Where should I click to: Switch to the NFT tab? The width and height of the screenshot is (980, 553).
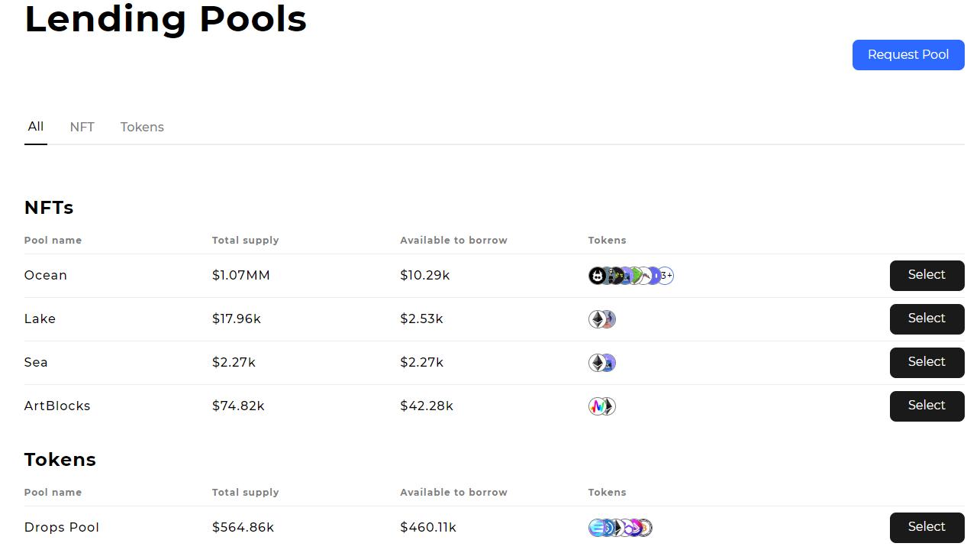click(82, 128)
